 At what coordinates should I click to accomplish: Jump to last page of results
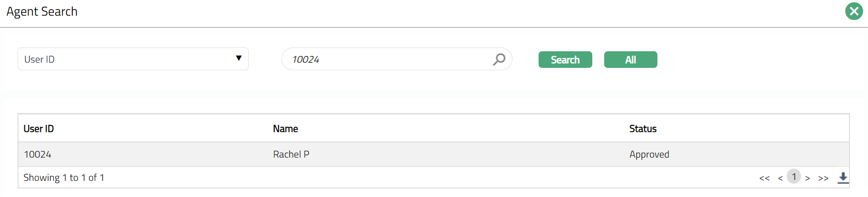(x=823, y=178)
